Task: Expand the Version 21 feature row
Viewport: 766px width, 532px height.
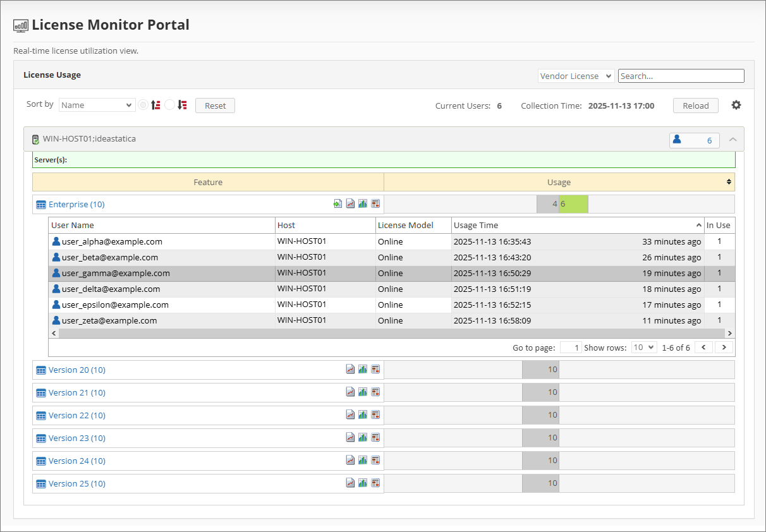Action: 76,392
